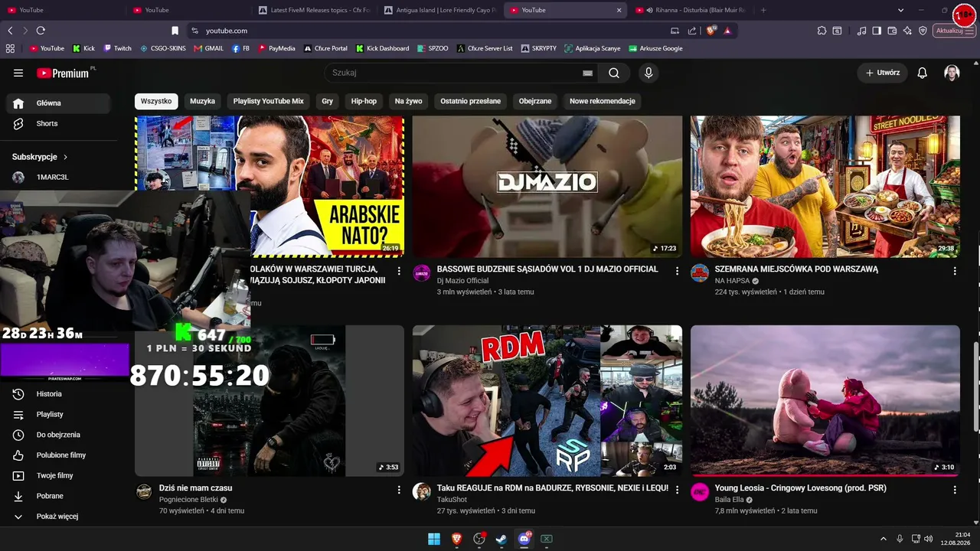Open Brave Rewards triangle icon
Image resolution: width=980 pixels, height=551 pixels.
pos(727,31)
